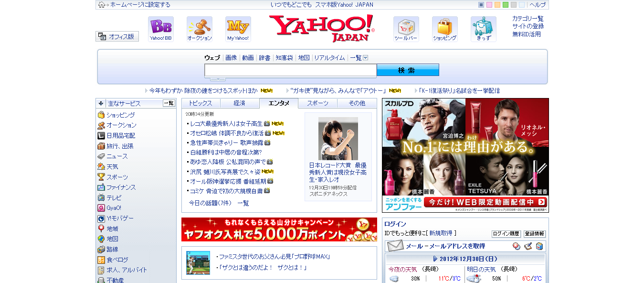The width and height of the screenshot is (644, 283).
Task: Open スポーツ in the services sidebar
Action: (x=117, y=177)
